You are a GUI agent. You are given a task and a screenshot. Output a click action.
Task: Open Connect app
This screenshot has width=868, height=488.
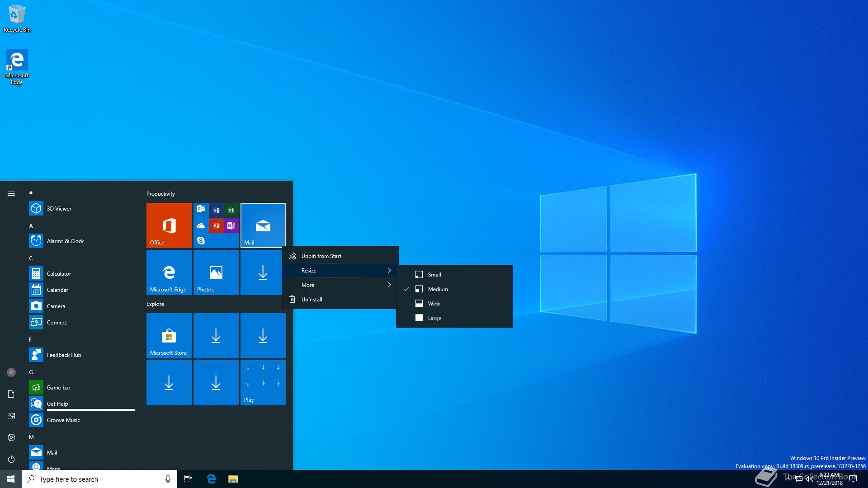point(82,322)
